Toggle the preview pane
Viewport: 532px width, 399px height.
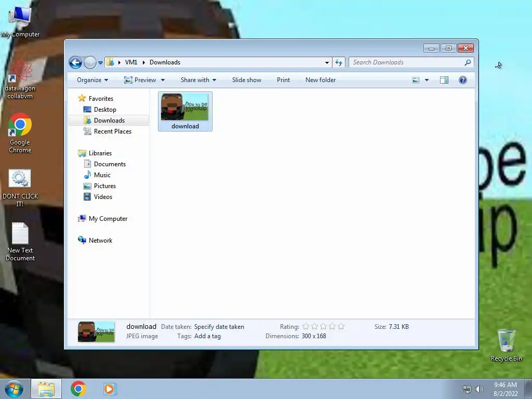[x=444, y=80]
